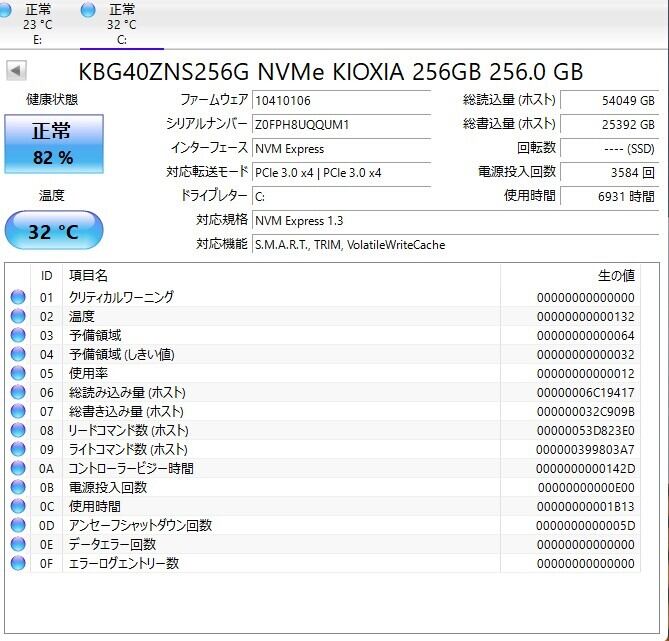Click the status icon for データエラー回数 row
This screenshot has width=669, height=641.
point(17,544)
